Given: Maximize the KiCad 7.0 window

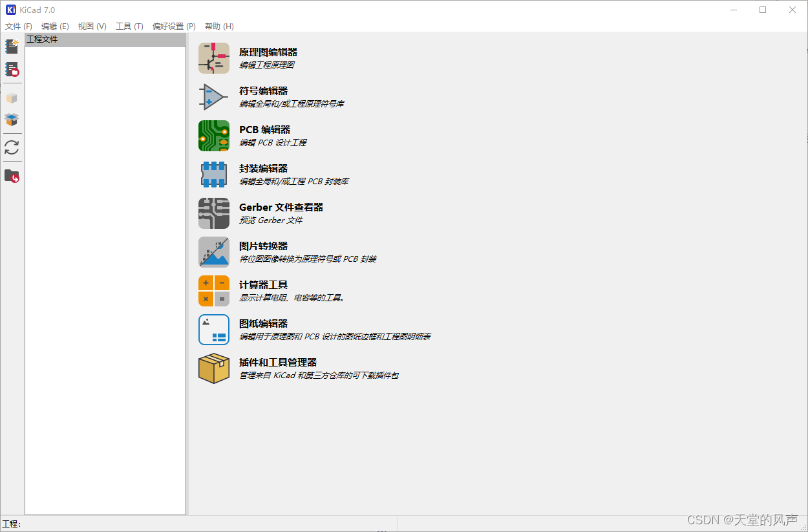Looking at the screenshot, I should point(763,10).
